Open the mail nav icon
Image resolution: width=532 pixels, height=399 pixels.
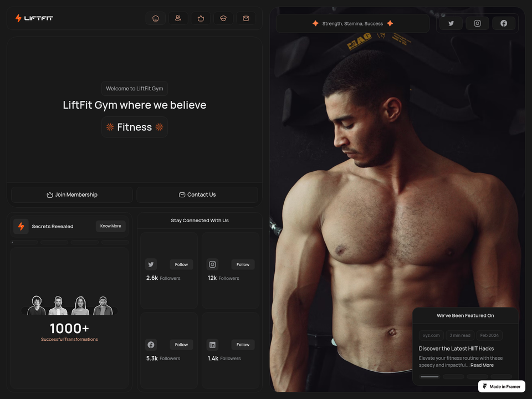[246, 18]
